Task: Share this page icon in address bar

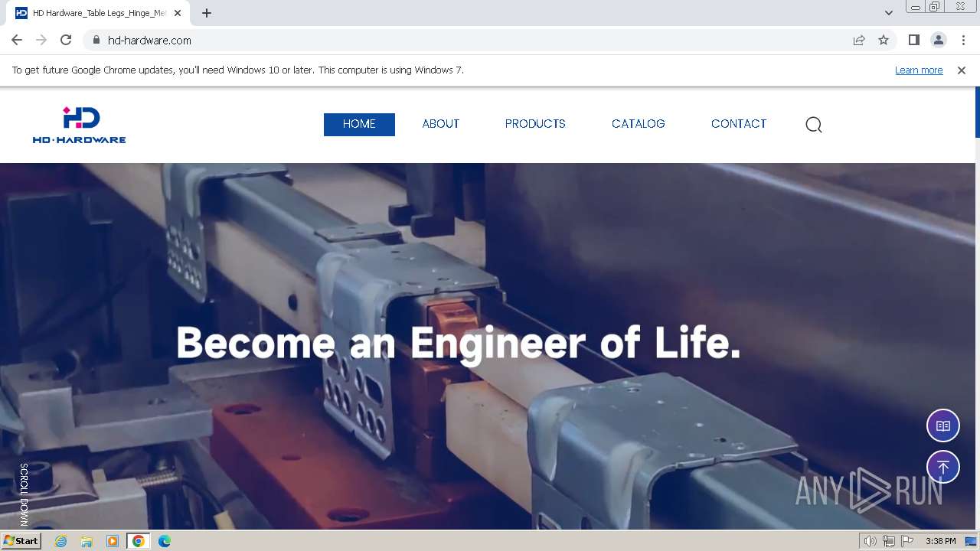Action: coord(859,40)
